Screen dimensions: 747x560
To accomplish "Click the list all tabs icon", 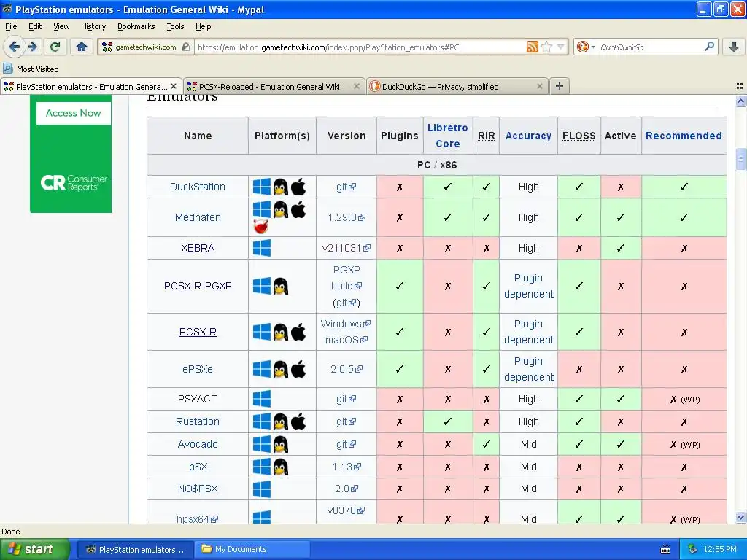I will tap(740, 86).
